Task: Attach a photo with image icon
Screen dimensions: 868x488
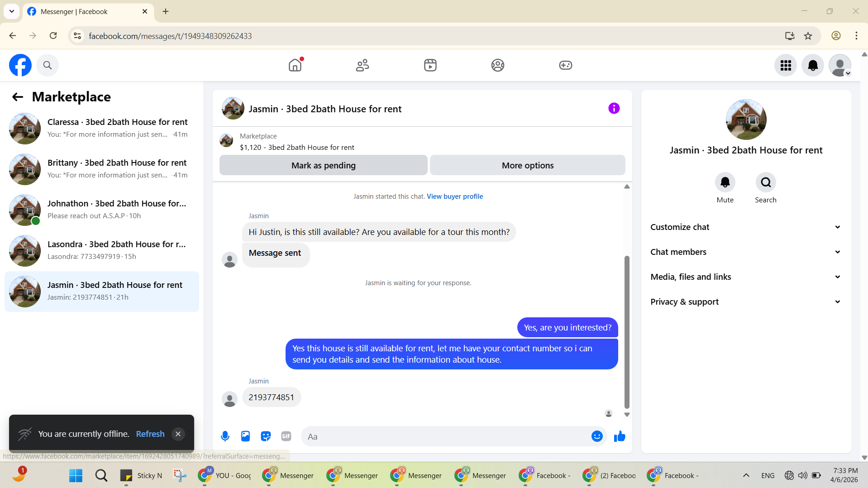Action: point(245,436)
